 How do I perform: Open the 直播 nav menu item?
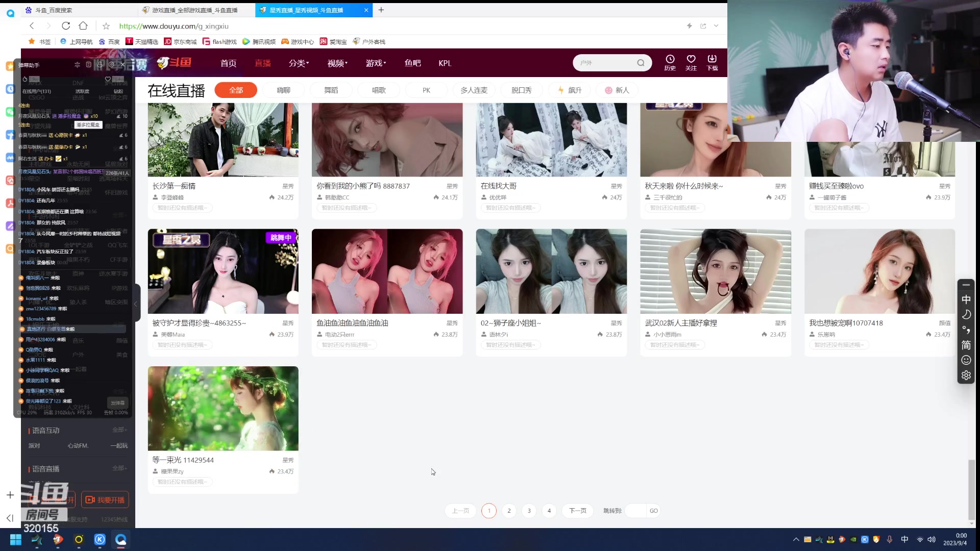click(263, 63)
